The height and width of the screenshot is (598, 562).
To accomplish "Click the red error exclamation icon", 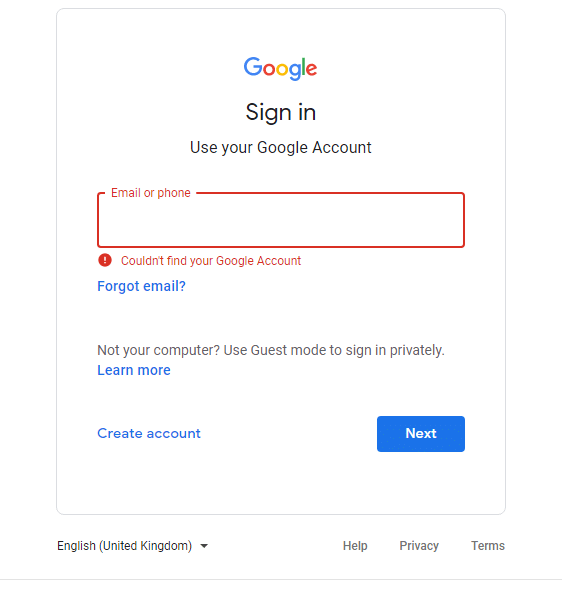I will click(105, 260).
